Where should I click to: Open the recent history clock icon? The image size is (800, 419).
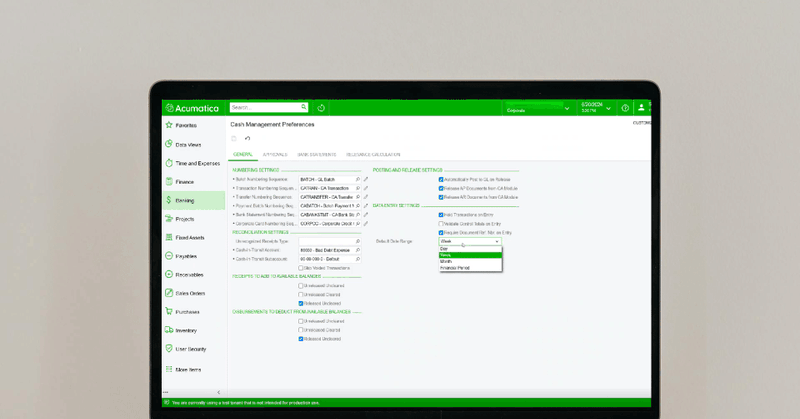321,108
